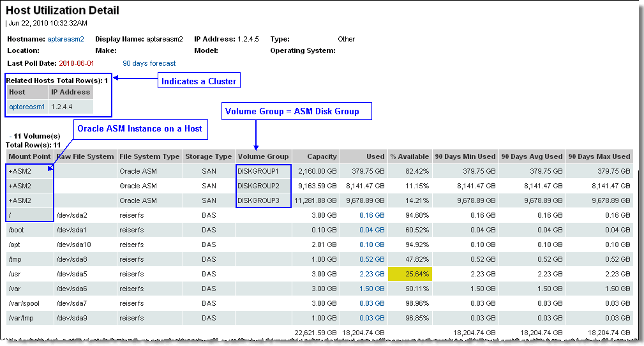The image size is (644, 346).
Task: Open the 0.10 GB Used link for /opt
Action: click(x=371, y=244)
